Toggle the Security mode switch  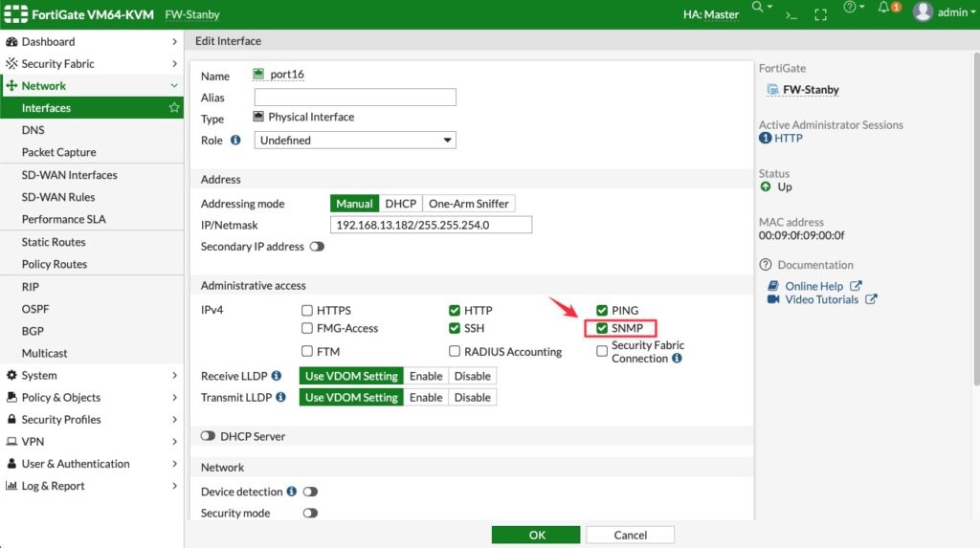tap(311, 513)
